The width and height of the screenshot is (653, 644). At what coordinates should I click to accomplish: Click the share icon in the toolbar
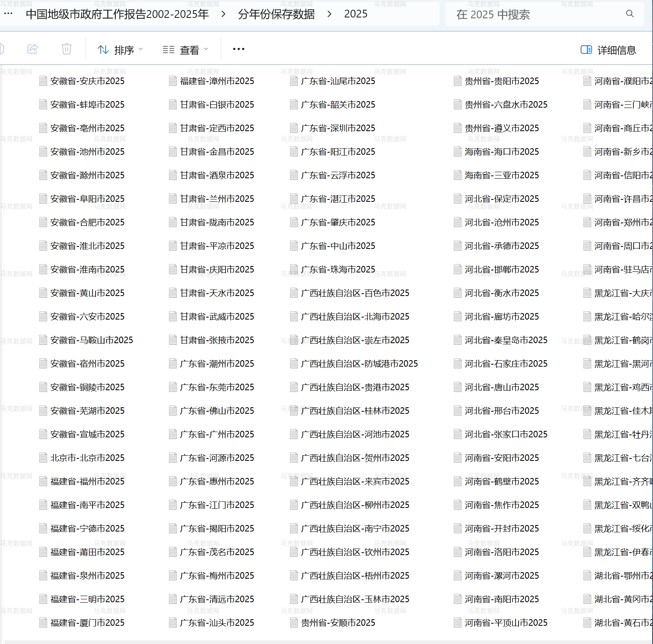[33, 49]
